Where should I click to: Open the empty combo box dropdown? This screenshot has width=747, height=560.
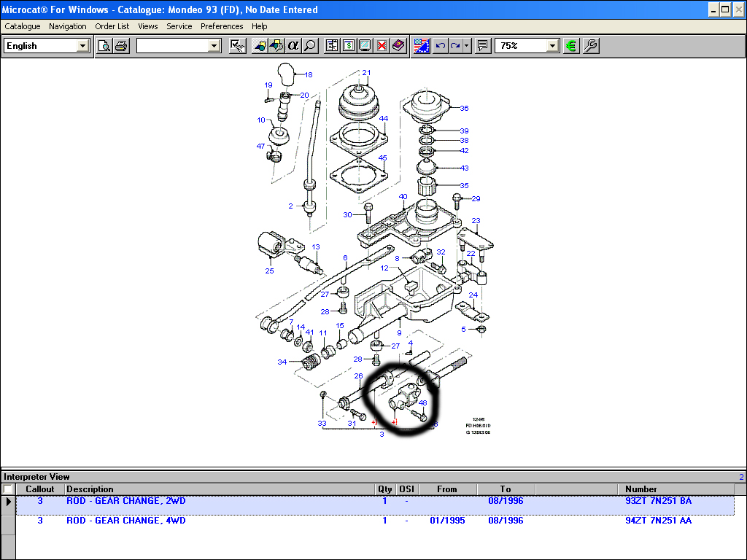click(214, 46)
